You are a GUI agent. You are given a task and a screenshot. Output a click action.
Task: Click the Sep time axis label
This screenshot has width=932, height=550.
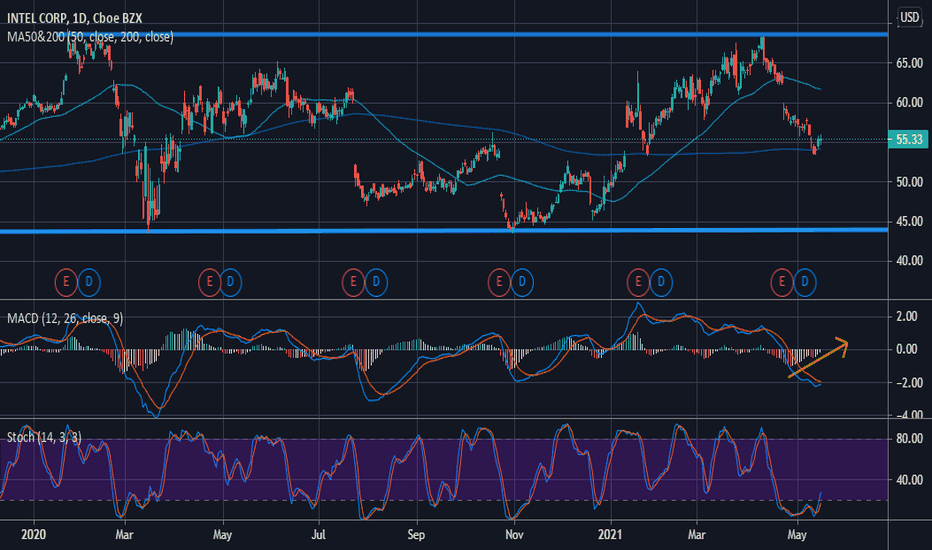(416, 534)
